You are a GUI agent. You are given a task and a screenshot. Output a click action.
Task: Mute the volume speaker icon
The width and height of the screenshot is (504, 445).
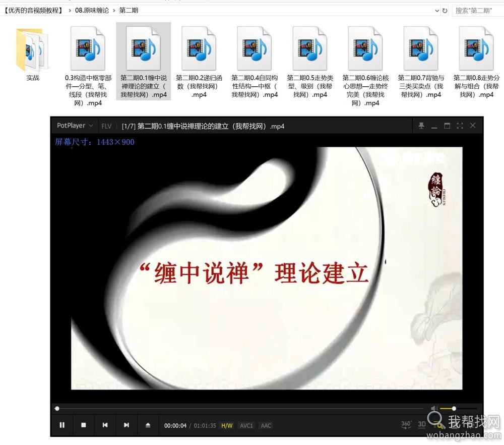434,408
